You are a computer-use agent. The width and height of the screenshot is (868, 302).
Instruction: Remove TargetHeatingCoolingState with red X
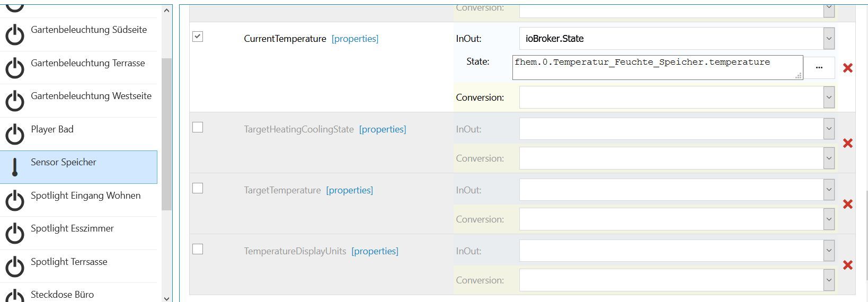pyautogui.click(x=847, y=143)
